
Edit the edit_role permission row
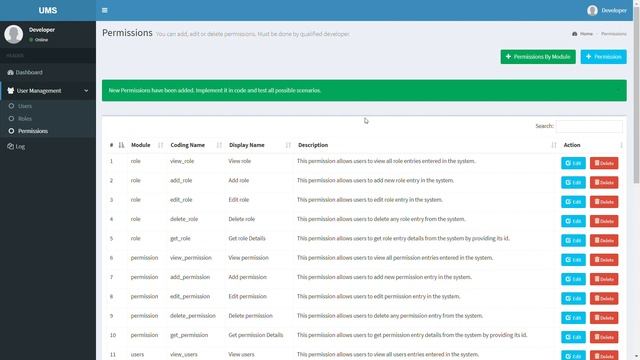[573, 202]
